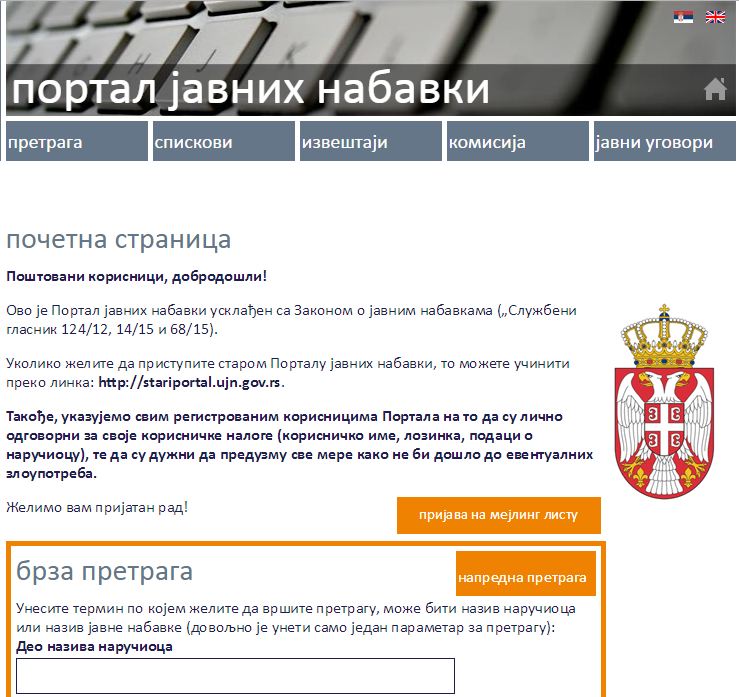Click the Желимо вам пријатан рад! text
This screenshot has height=697, width=739.
click(x=97, y=508)
